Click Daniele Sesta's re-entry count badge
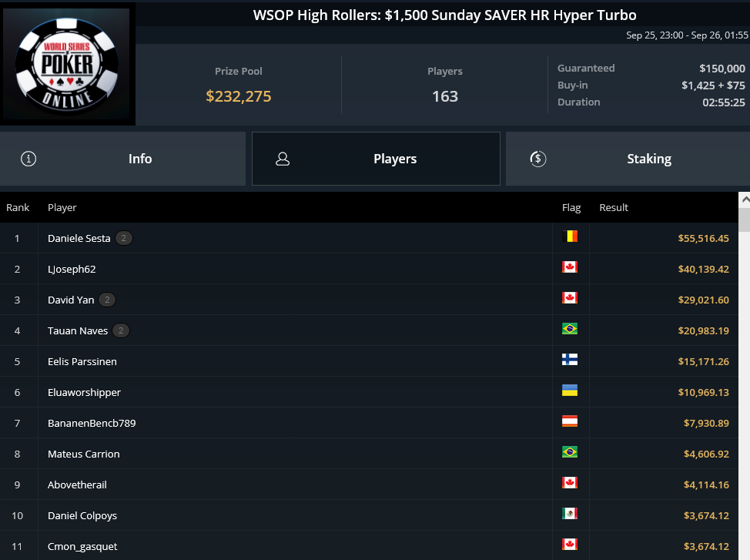 (x=124, y=238)
